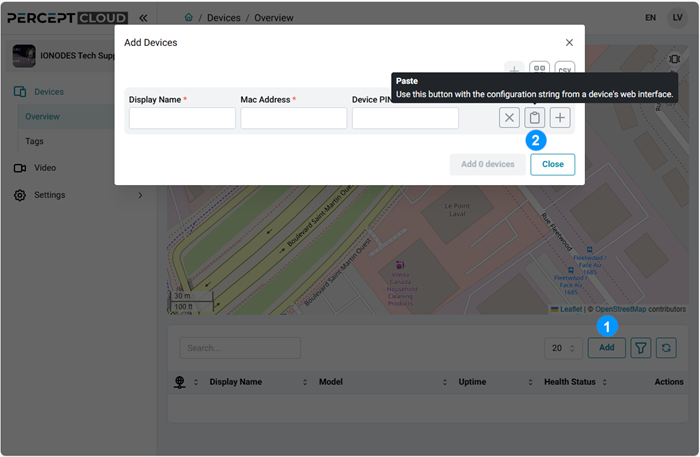Collapse sidebar with double chevron icon
700x457 pixels.
(x=143, y=18)
